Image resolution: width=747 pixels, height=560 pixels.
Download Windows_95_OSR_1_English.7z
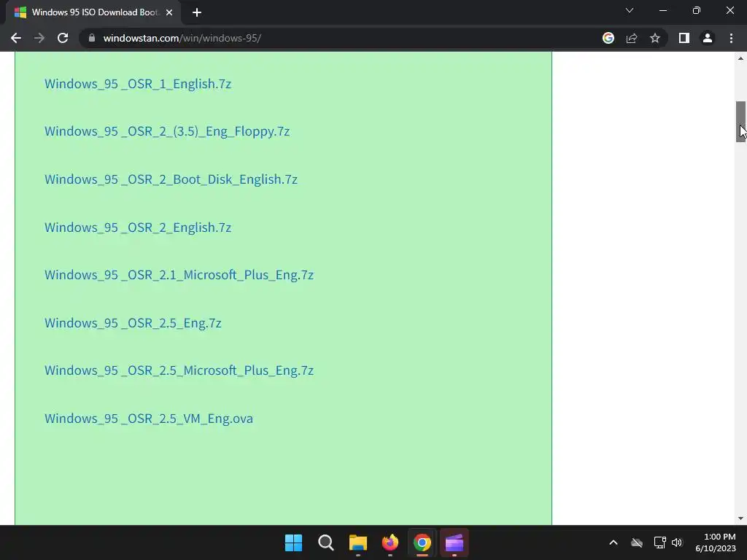pos(138,84)
